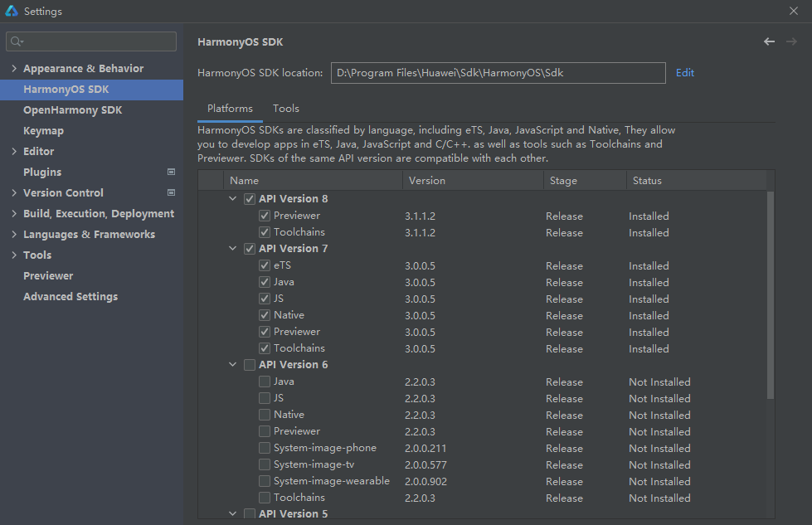Image resolution: width=812 pixels, height=525 pixels.
Task: Click version 2.0.0.902 cell
Action: (x=425, y=482)
